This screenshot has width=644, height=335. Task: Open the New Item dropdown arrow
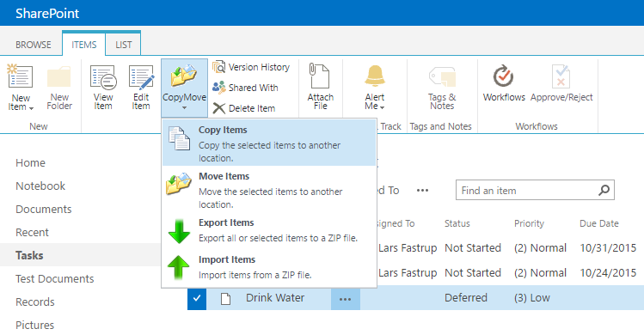[31, 108]
